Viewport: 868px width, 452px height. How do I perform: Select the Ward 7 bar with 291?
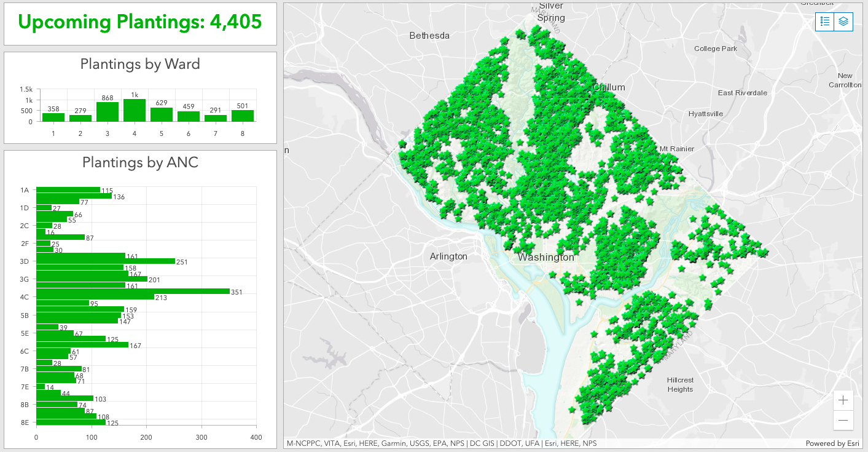[x=214, y=117]
